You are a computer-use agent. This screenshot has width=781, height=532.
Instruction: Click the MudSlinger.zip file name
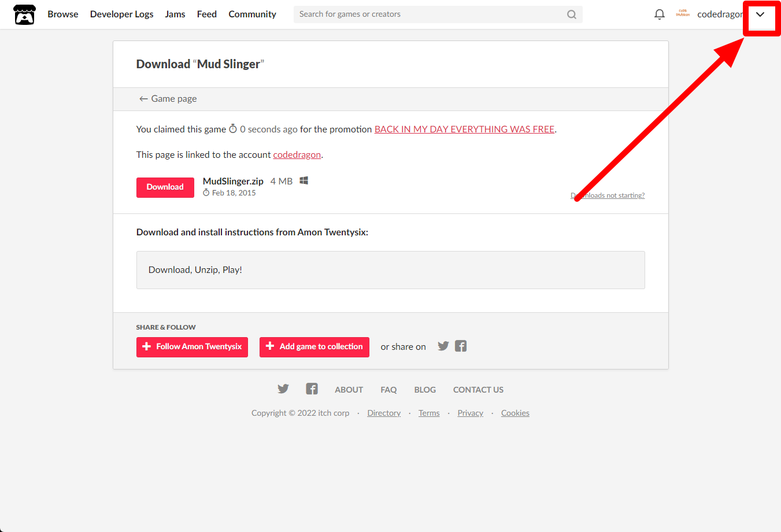pyautogui.click(x=233, y=182)
